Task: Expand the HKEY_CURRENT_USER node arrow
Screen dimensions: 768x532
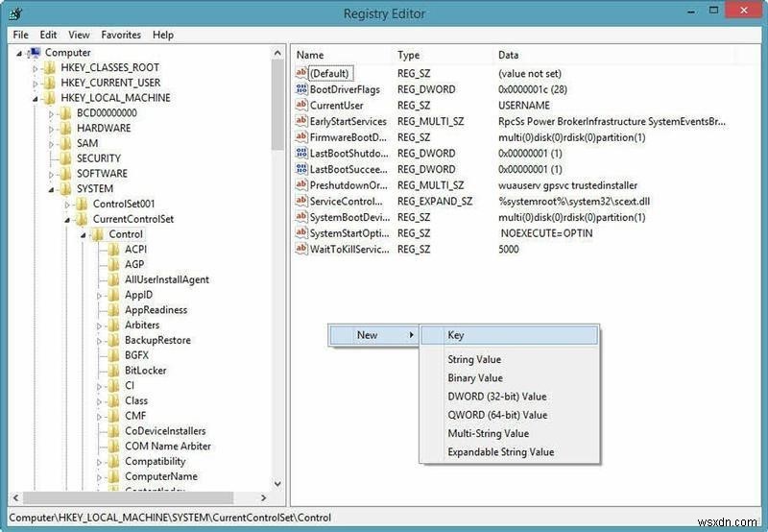Action: (36, 85)
